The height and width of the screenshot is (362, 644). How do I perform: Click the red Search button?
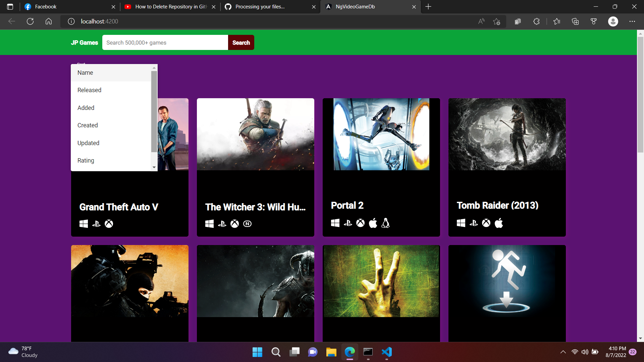241,43
